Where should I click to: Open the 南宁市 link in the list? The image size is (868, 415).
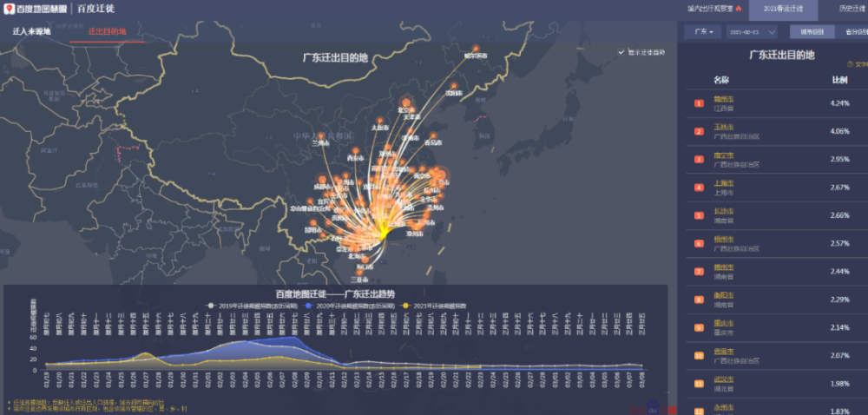tap(724, 155)
